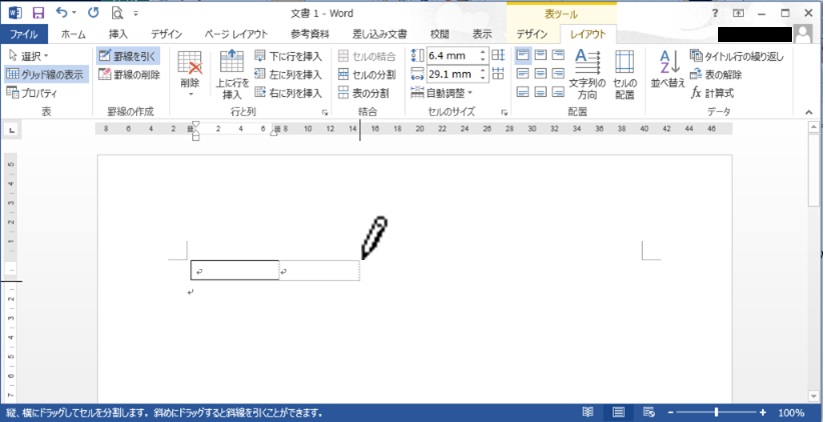Open print preview from quick access toolbar

coord(117,13)
